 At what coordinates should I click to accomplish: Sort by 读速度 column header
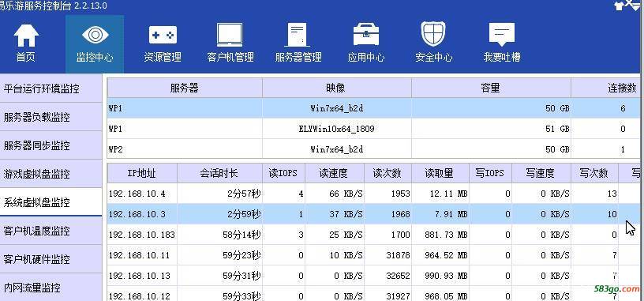point(335,173)
